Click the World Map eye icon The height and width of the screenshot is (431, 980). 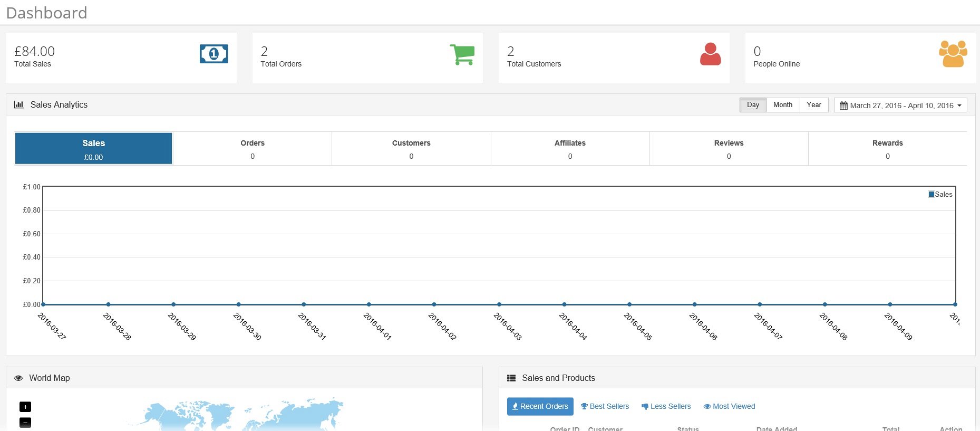(18, 378)
